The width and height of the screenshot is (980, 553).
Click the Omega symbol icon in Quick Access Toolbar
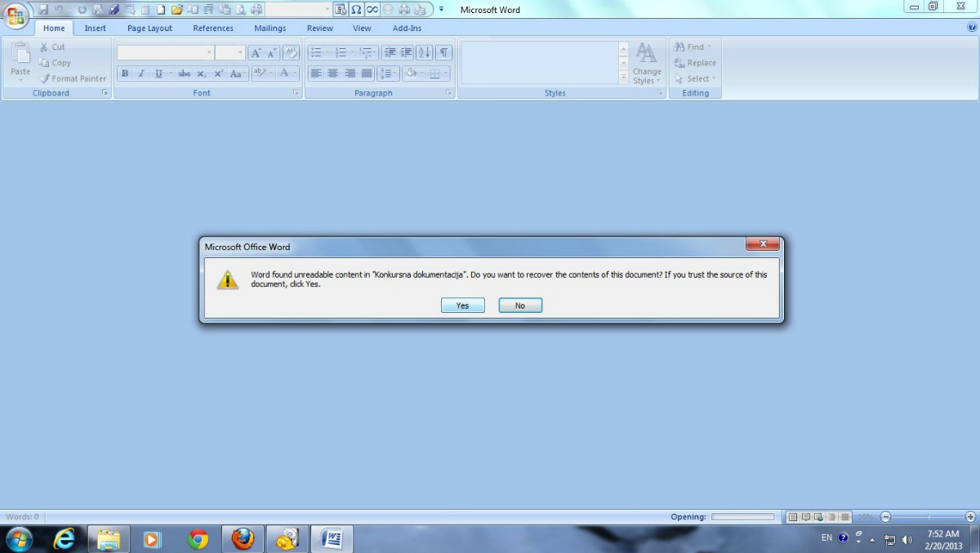point(356,10)
